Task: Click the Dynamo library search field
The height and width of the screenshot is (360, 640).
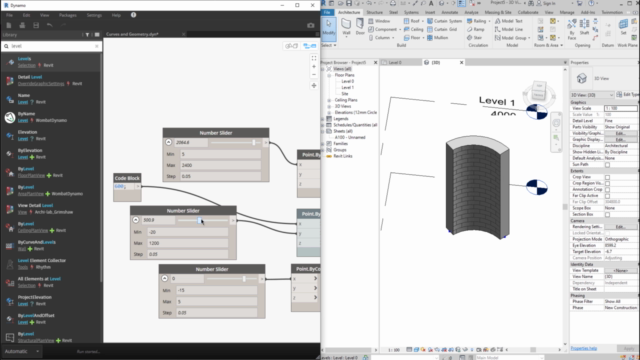Action: [x=51, y=46]
